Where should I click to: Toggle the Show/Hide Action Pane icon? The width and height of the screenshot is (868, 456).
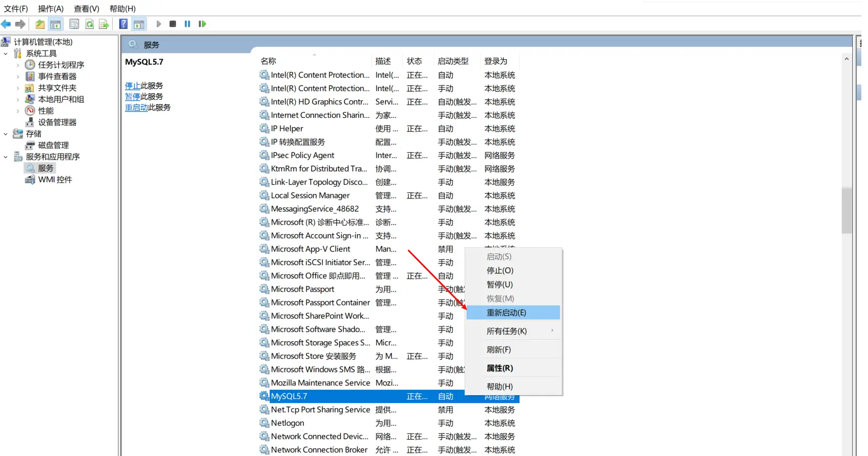click(x=139, y=24)
